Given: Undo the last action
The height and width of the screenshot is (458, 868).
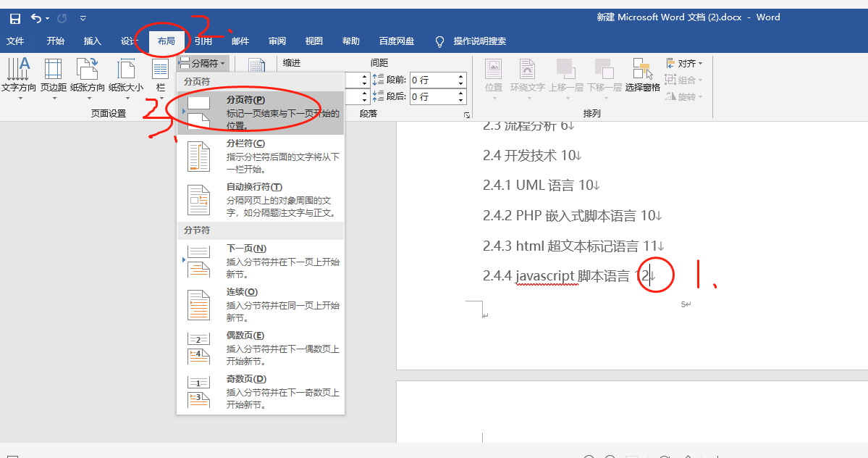Looking at the screenshot, I should click(x=36, y=18).
